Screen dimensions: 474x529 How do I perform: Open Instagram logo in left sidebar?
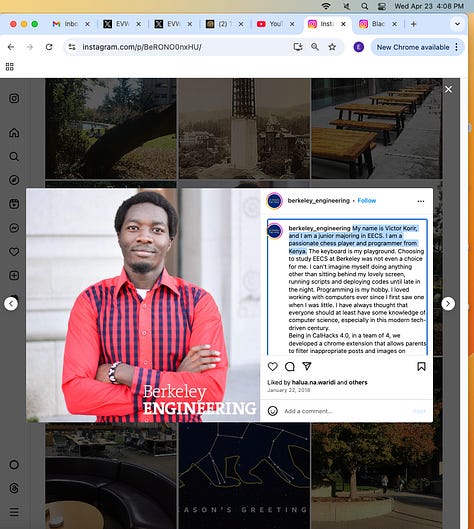point(14,98)
